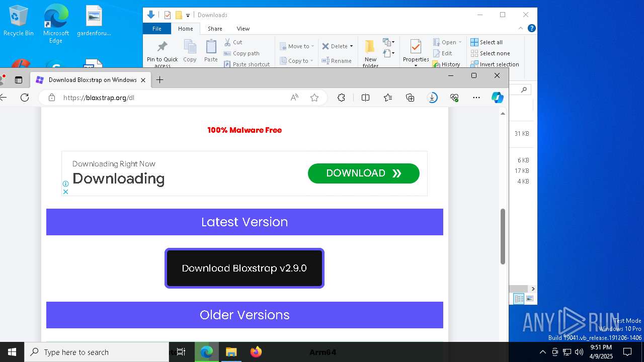Viewport: 644px width, 362px height.
Task: Click Pin to Quick access in Explorer
Action: (x=162, y=54)
